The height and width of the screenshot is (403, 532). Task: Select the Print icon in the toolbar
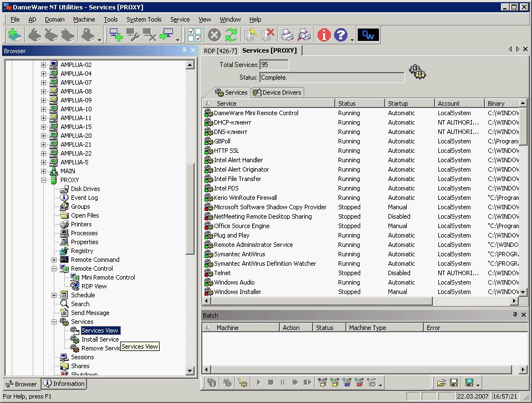pos(287,34)
